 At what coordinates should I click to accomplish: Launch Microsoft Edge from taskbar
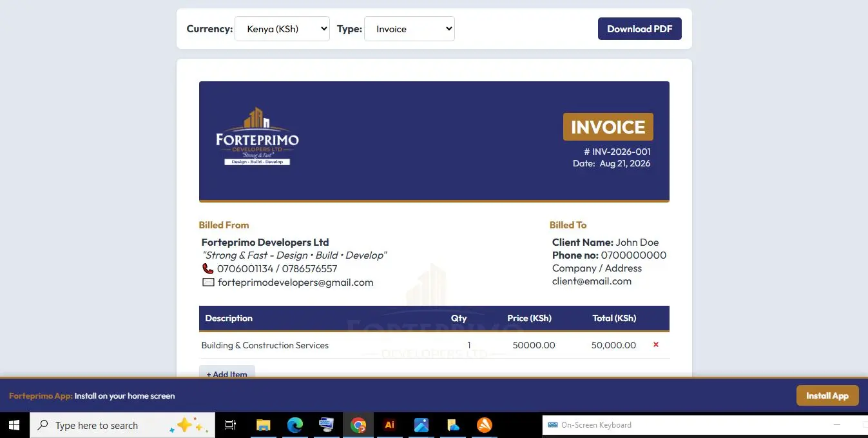pos(295,425)
